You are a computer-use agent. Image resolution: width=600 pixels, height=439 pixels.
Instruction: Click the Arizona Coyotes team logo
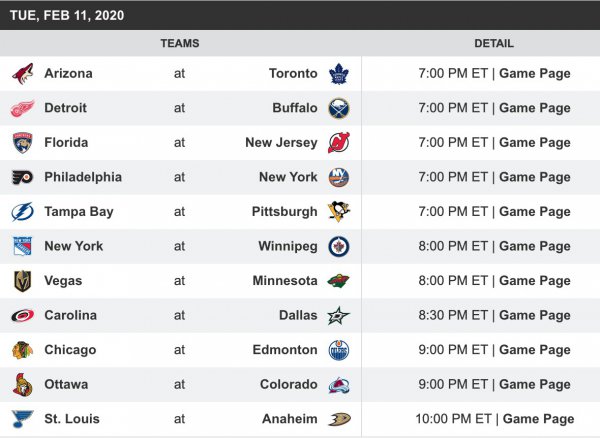22,73
